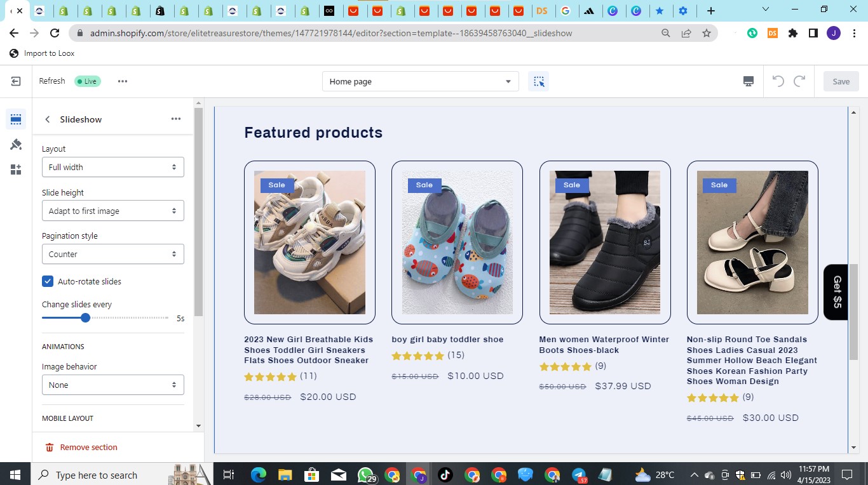The image size is (868, 485).
Task: Click the undo arrow icon
Action: pyautogui.click(x=778, y=81)
